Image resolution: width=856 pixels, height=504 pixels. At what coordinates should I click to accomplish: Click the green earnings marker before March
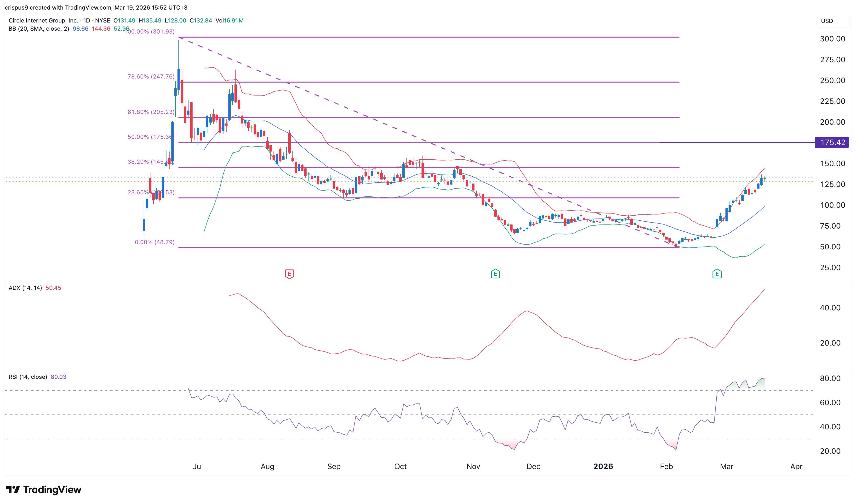717,274
